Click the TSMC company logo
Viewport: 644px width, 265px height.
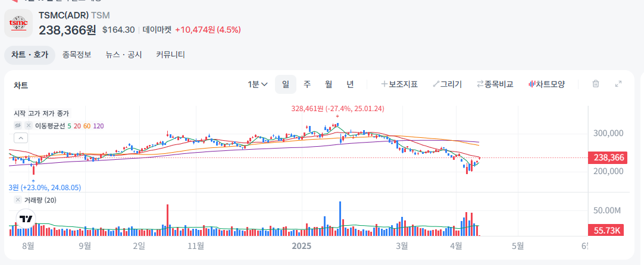(x=18, y=23)
